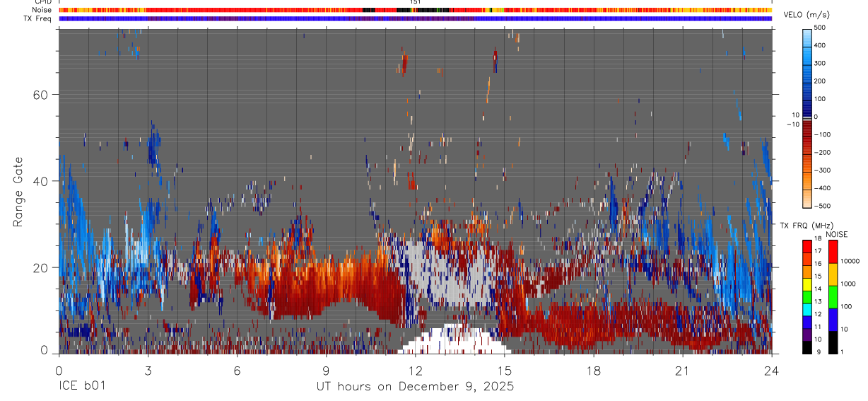Click hour tick '18' on the time axis
Viewport: 868px width, 401px height.
click(x=594, y=371)
